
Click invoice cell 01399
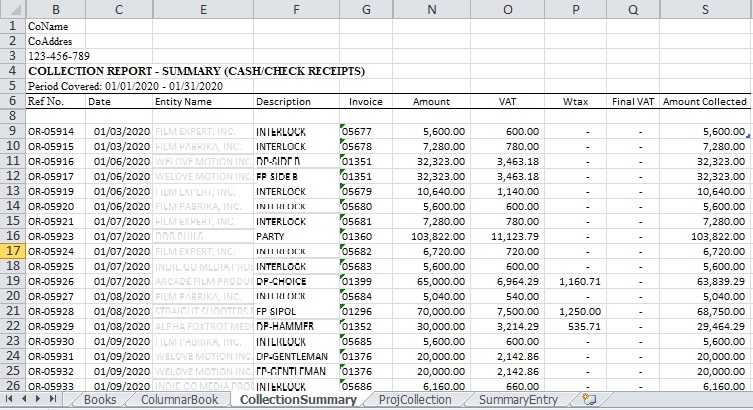366,281
